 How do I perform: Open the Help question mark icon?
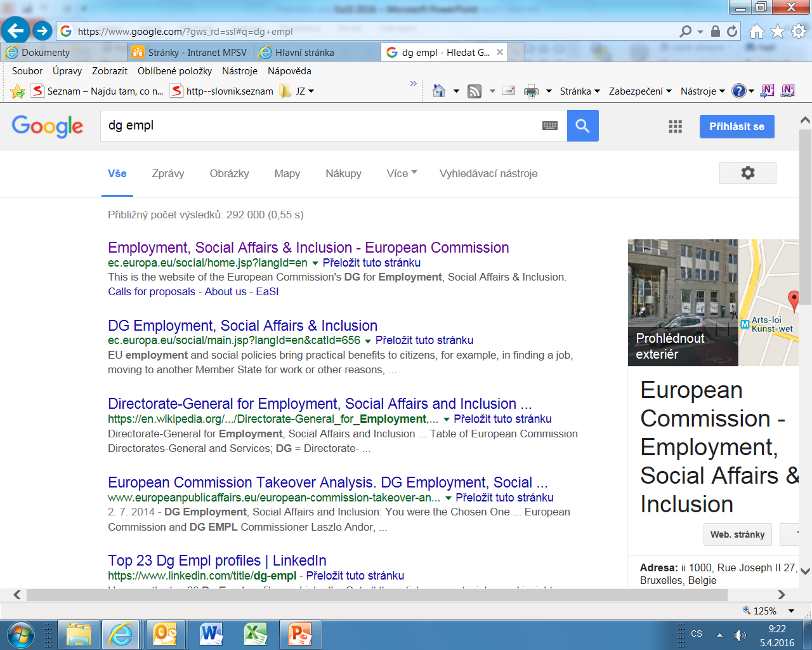pyautogui.click(x=738, y=91)
